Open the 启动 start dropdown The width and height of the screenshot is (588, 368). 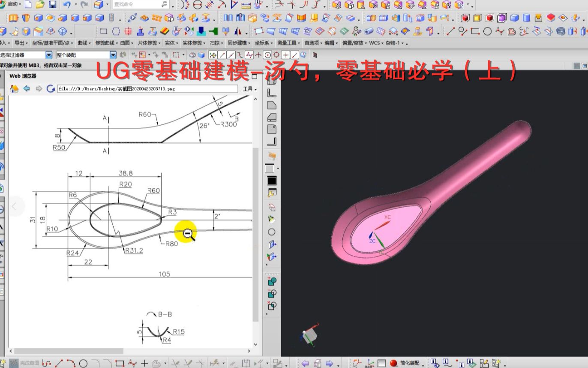(x=15, y=4)
